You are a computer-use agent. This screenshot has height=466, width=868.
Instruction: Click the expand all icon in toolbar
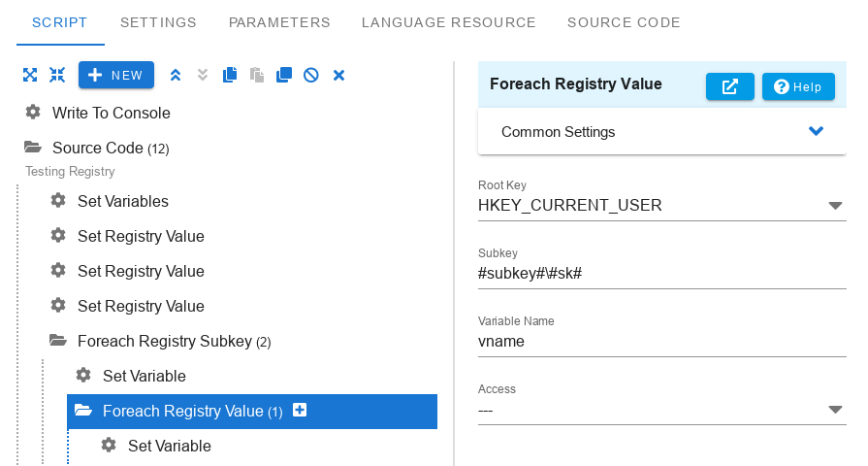pyautogui.click(x=30, y=75)
